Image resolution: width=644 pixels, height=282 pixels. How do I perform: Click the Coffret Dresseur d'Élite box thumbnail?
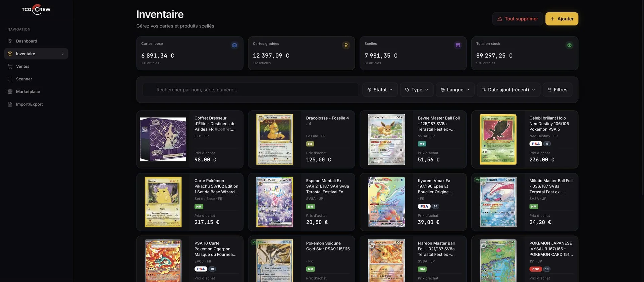163,139
